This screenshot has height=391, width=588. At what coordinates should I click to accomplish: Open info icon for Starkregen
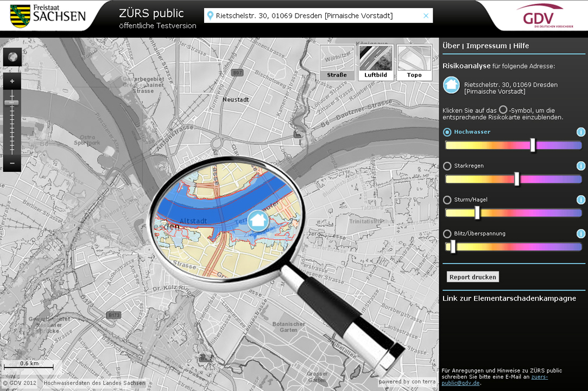coord(580,166)
